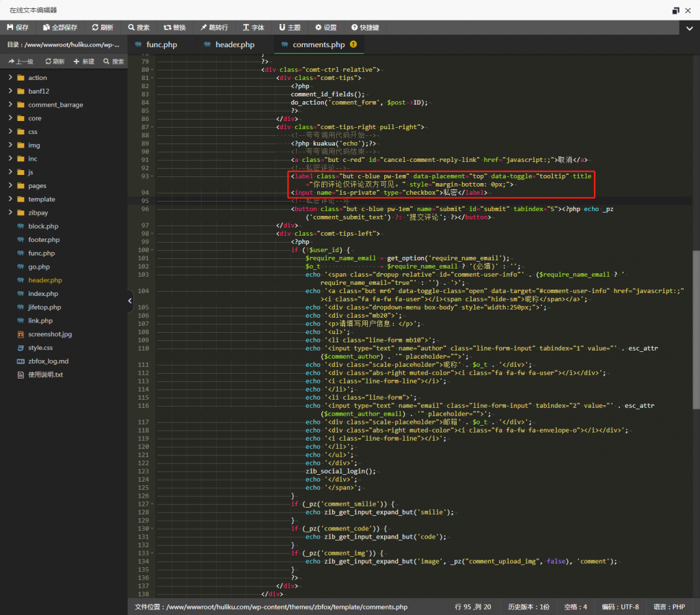This screenshot has width=700, height=615.
Task: Open 设置 settings with the gear icon
Action: tap(325, 27)
